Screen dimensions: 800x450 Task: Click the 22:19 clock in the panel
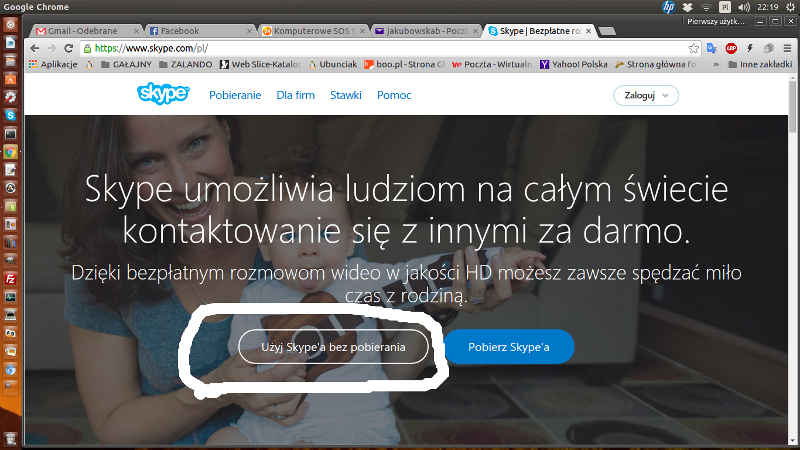point(767,7)
